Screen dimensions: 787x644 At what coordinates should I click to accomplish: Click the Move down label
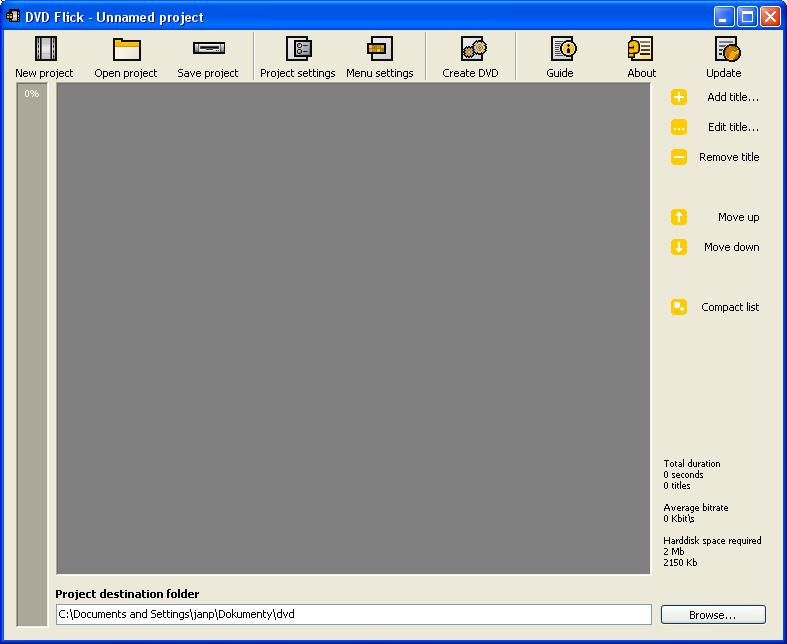[x=731, y=247]
